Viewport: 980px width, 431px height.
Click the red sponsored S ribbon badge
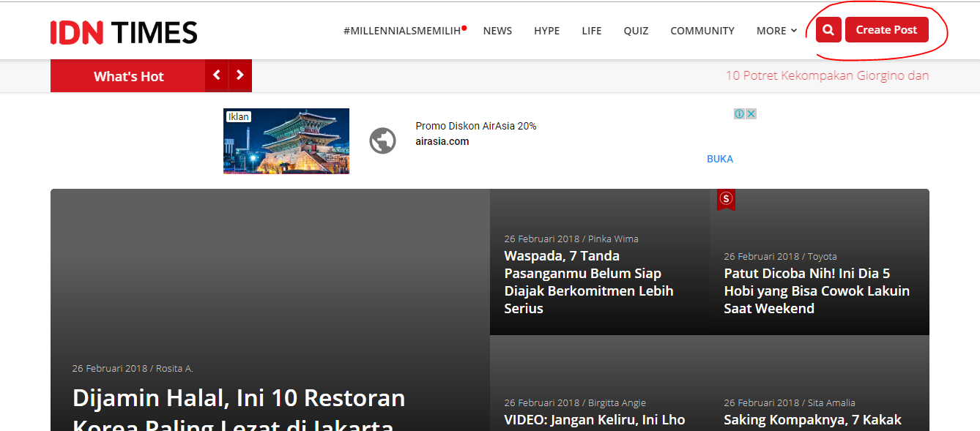point(726,199)
